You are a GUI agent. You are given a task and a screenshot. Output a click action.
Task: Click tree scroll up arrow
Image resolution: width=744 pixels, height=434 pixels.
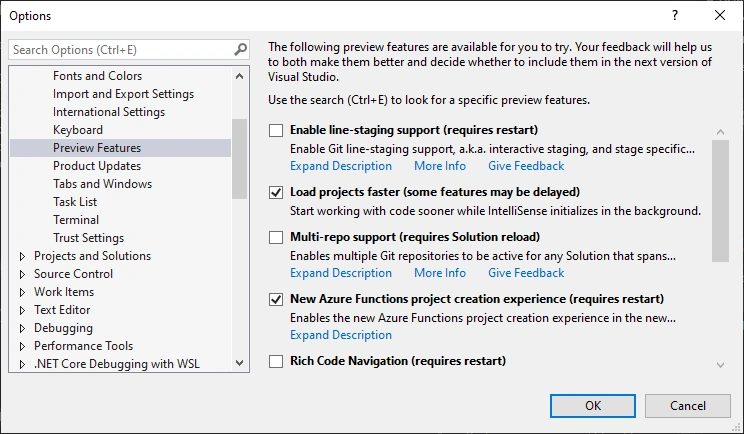[240, 76]
